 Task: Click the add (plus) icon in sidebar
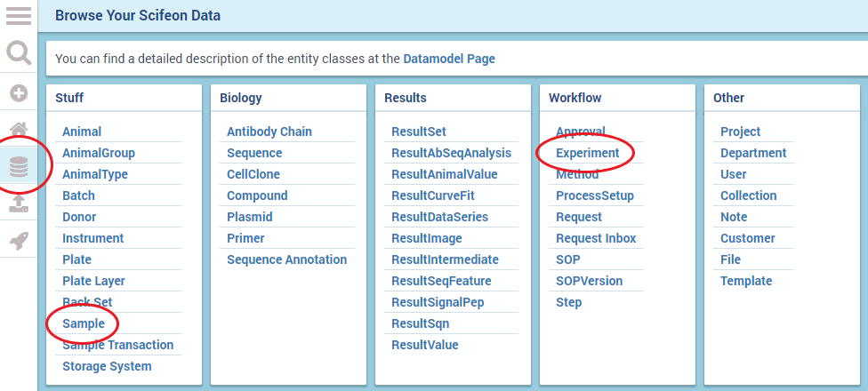point(19,92)
